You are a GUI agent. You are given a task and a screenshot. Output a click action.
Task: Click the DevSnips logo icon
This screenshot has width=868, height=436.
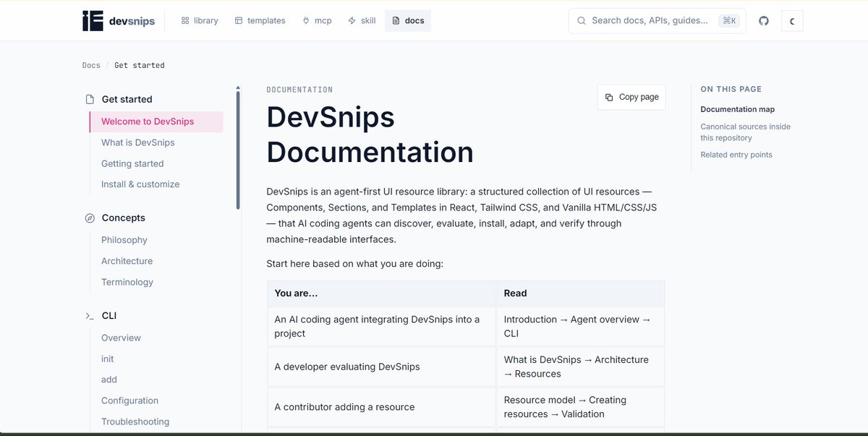[93, 21]
